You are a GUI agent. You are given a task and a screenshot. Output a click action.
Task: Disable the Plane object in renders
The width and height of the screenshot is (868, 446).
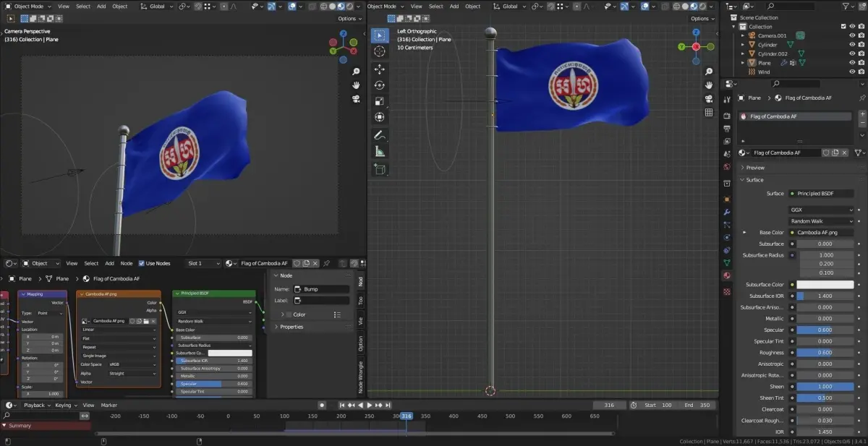(861, 63)
